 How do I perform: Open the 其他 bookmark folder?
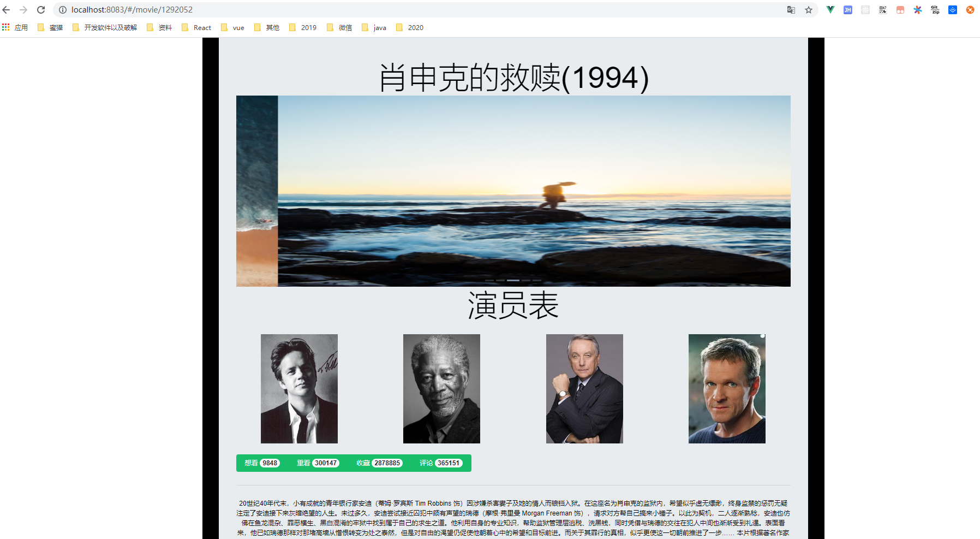coord(267,27)
